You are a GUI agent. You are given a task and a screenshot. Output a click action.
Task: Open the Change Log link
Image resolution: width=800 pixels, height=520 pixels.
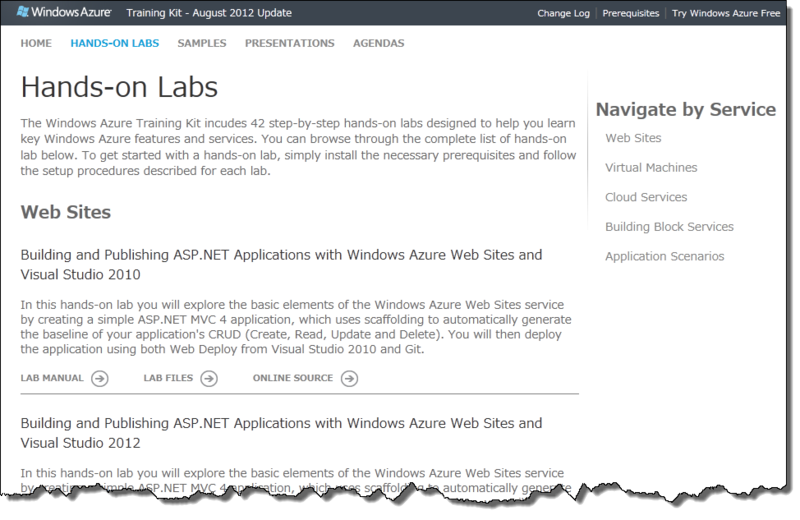[x=563, y=13]
